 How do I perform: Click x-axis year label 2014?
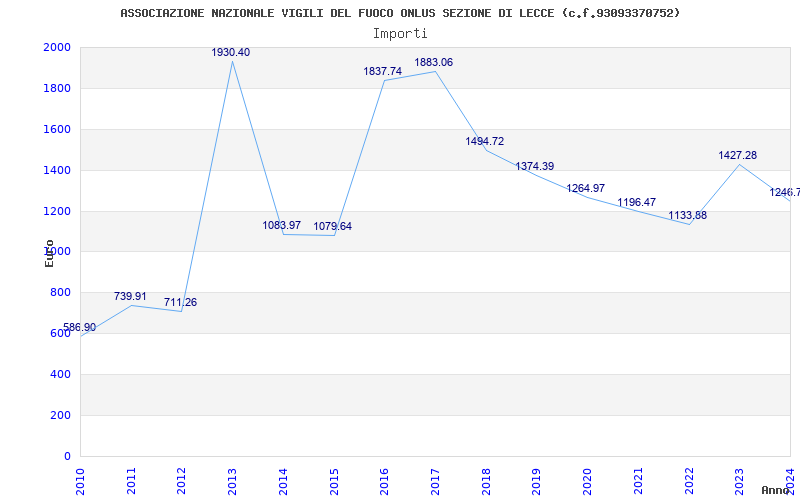[x=283, y=481]
